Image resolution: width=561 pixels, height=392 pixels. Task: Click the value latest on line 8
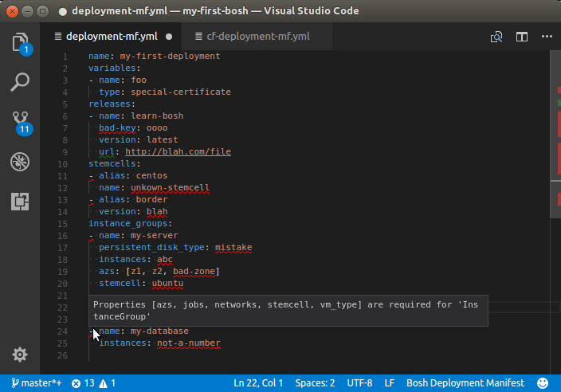(x=162, y=140)
